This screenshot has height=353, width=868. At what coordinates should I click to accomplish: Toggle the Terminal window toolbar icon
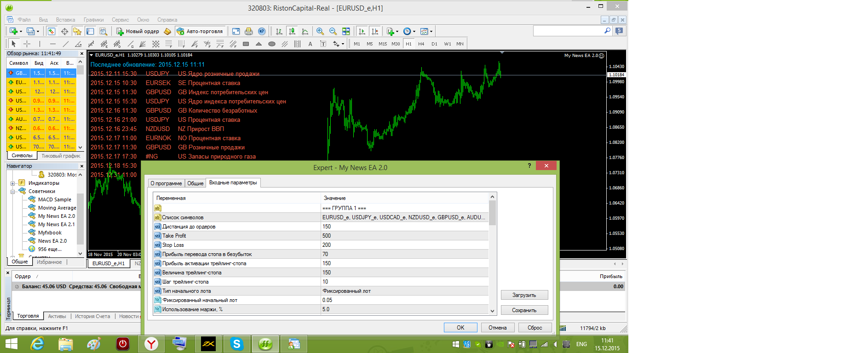(x=90, y=31)
